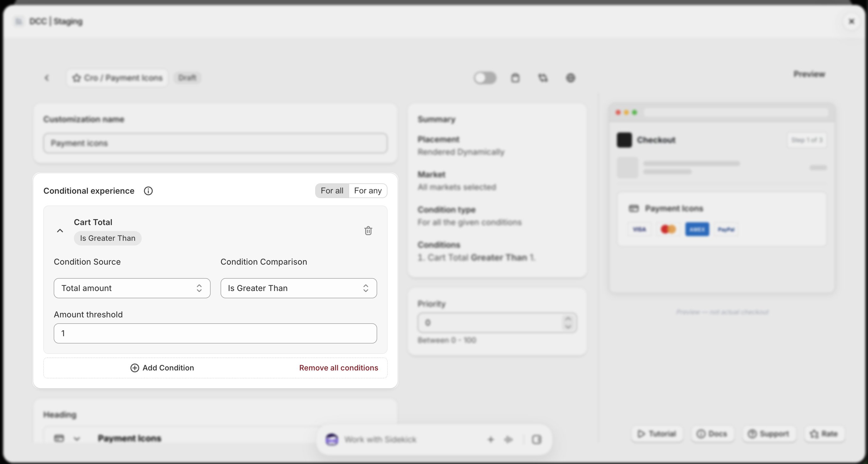868x464 pixels.
Task: Click the Customization name input field
Action: [x=215, y=143]
